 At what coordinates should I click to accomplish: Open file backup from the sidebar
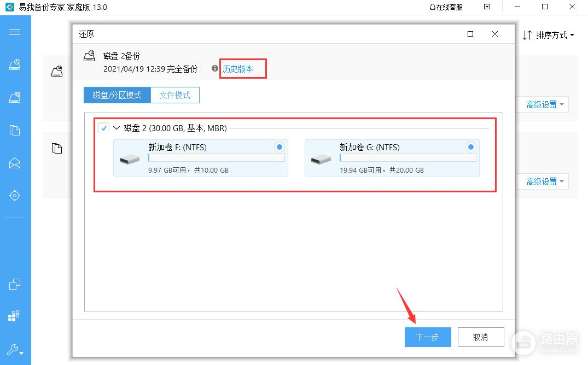[15, 130]
